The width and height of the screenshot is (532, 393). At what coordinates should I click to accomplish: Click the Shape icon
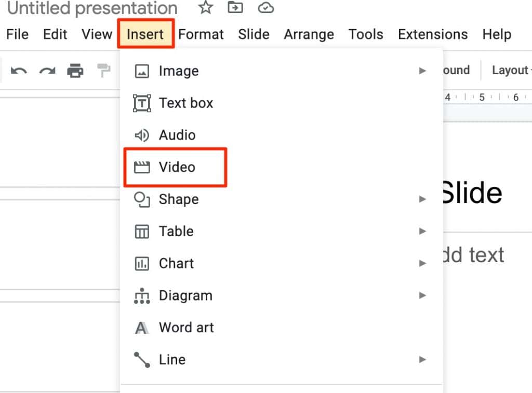click(x=142, y=199)
